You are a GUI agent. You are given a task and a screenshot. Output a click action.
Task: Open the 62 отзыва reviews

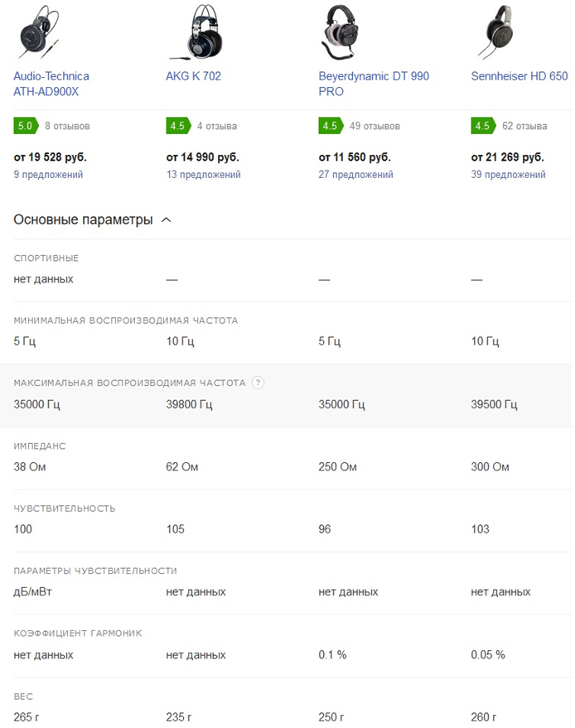524,126
